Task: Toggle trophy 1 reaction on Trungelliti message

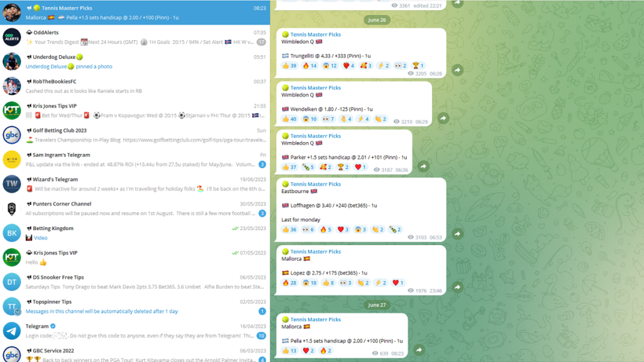Action: coord(418,65)
